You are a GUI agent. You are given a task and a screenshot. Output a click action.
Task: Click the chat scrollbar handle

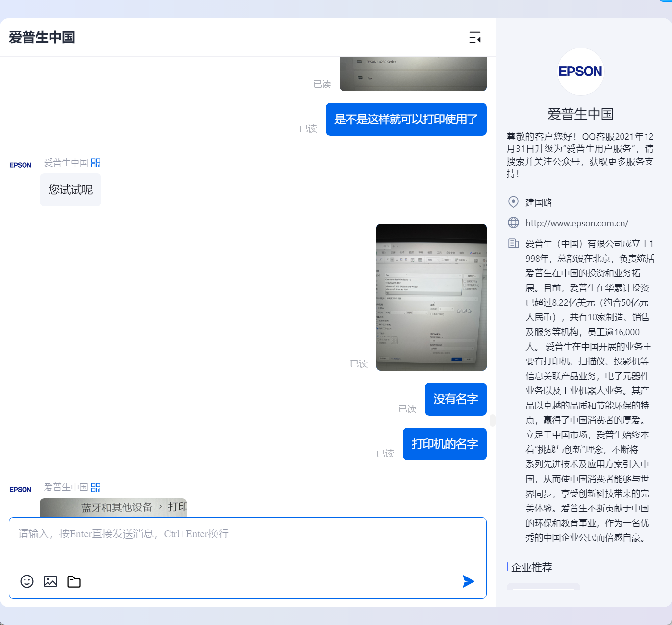coord(493,420)
